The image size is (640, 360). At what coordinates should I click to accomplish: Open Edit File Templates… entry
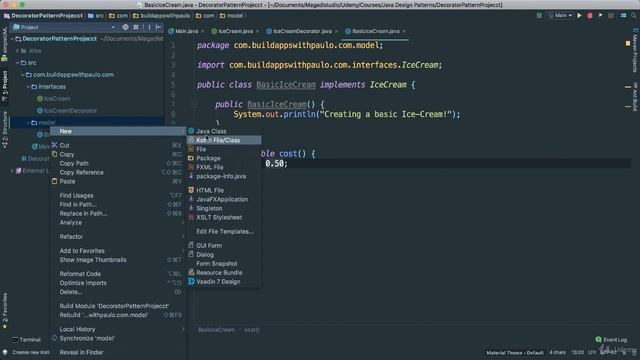(224, 231)
